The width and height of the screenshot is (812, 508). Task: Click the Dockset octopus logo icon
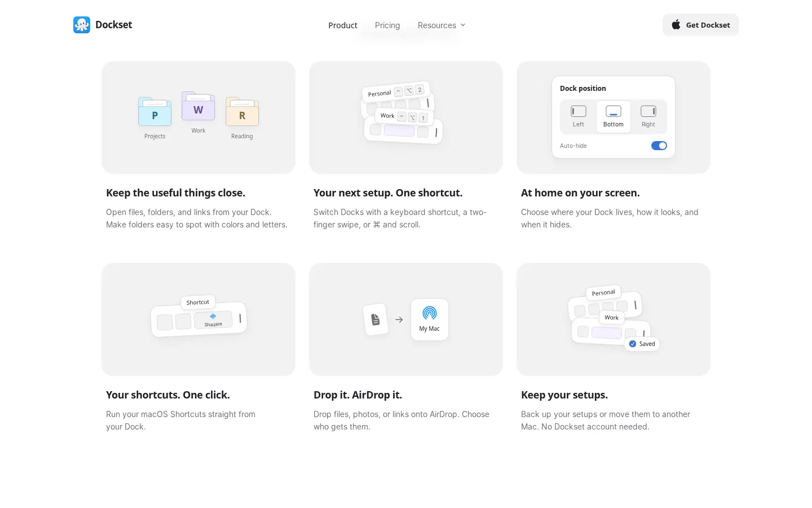pos(82,25)
